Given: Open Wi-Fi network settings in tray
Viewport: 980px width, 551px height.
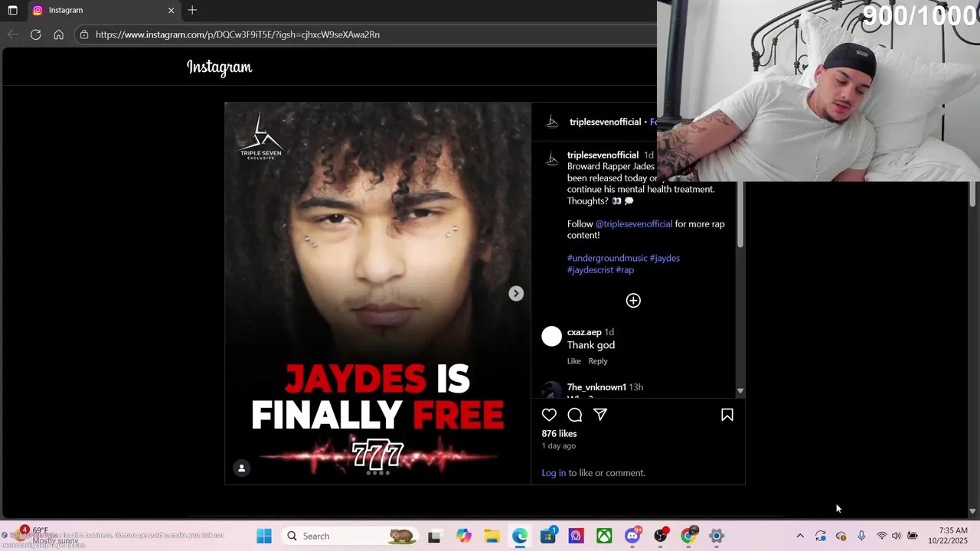Looking at the screenshot, I should pos(881,536).
